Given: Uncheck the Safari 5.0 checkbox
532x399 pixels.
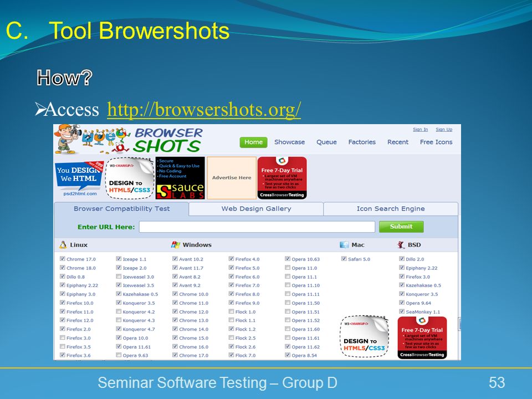Looking at the screenshot, I should coord(344,259).
